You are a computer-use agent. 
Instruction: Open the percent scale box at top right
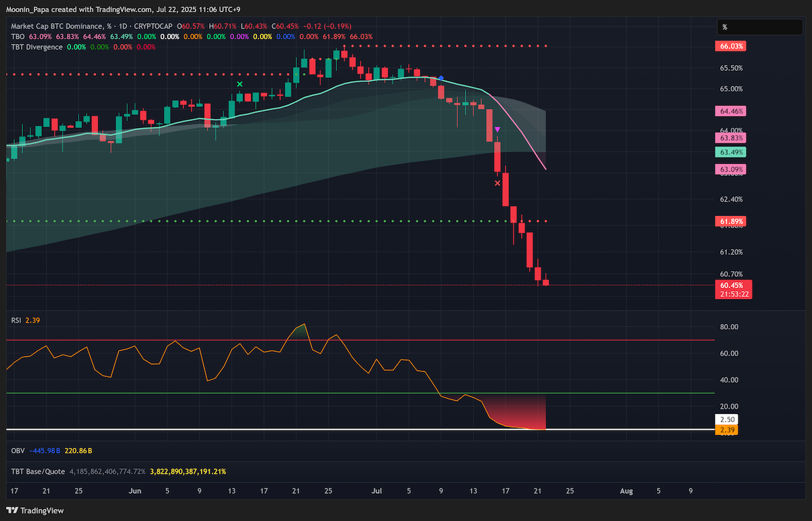(x=761, y=27)
